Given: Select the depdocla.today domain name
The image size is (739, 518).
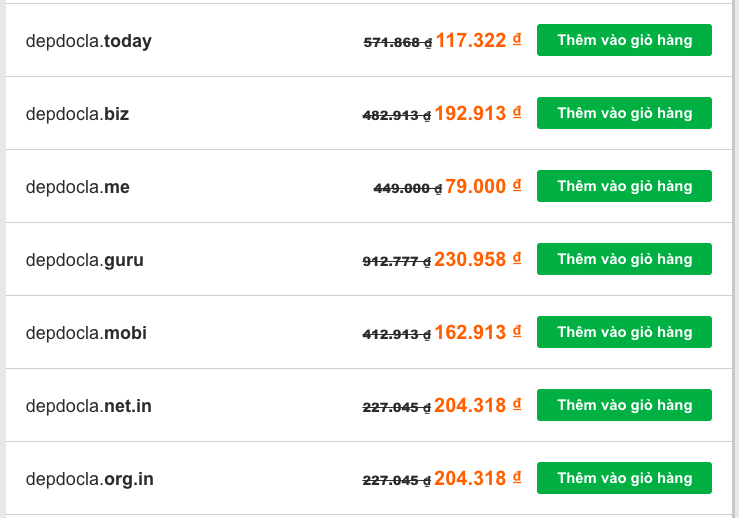Looking at the screenshot, I should (89, 41).
